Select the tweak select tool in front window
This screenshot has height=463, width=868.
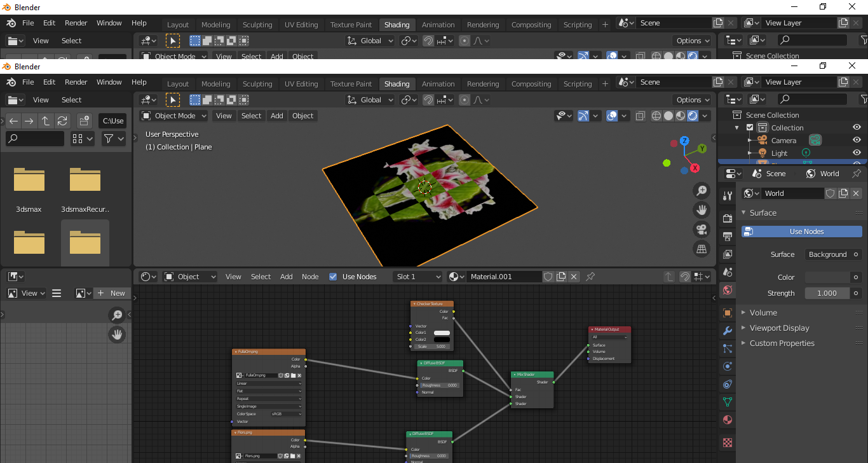point(172,100)
